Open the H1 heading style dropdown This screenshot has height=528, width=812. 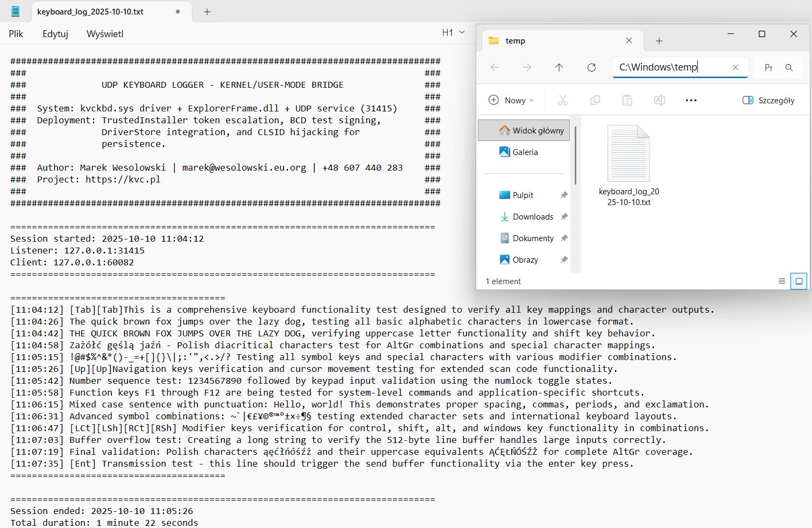[x=452, y=32]
